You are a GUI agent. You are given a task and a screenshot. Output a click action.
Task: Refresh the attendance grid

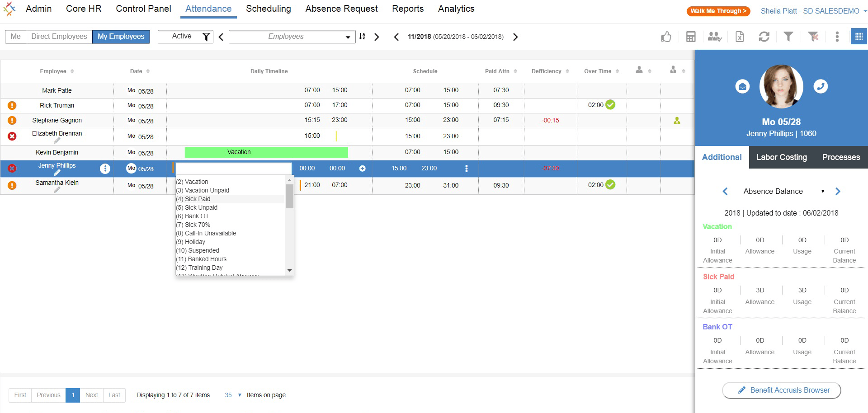[x=764, y=37]
